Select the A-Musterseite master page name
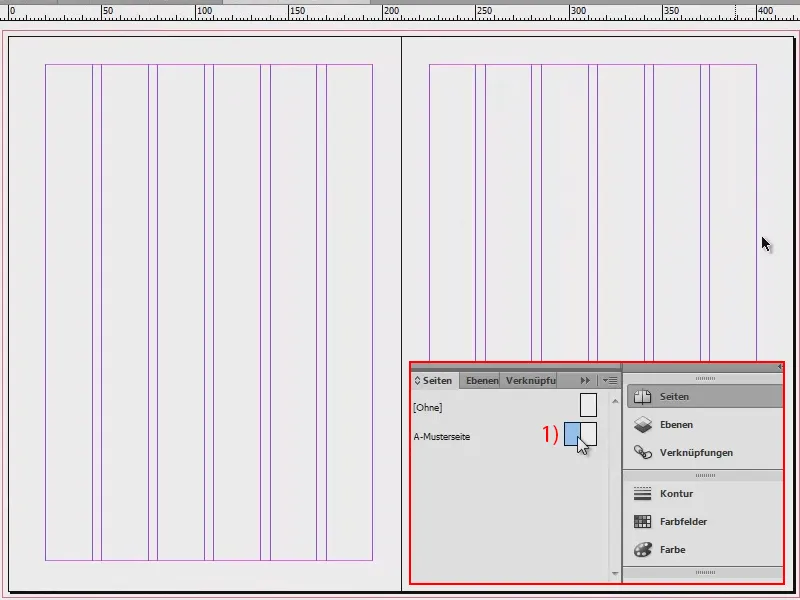The height and width of the screenshot is (600, 800). pyautogui.click(x=443, y=437)
